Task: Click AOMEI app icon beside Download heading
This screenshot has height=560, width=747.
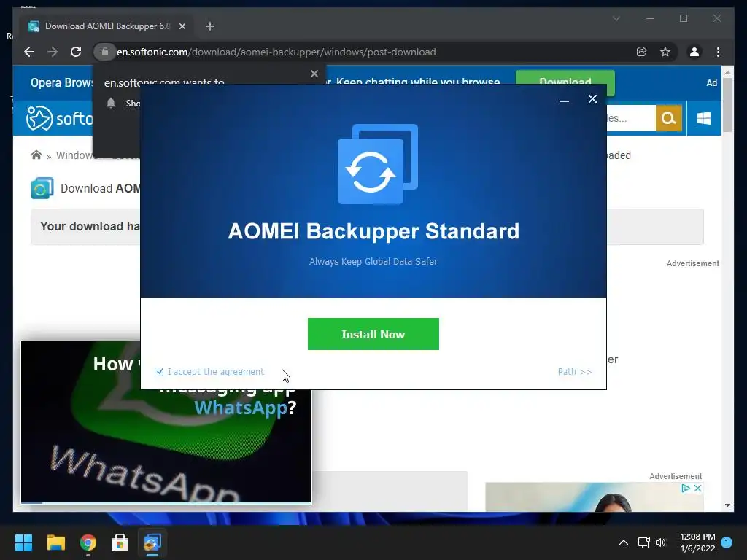Action: (42, 188)
